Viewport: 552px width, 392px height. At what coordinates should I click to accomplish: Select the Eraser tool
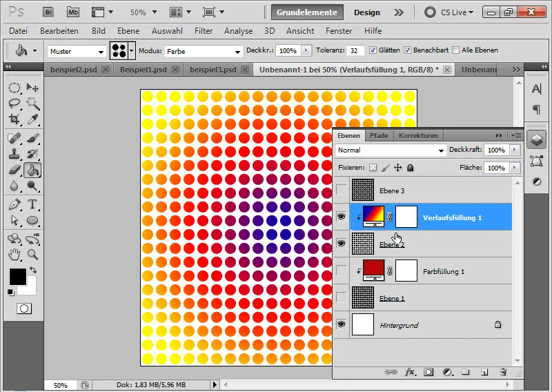[x=14, y=170]
